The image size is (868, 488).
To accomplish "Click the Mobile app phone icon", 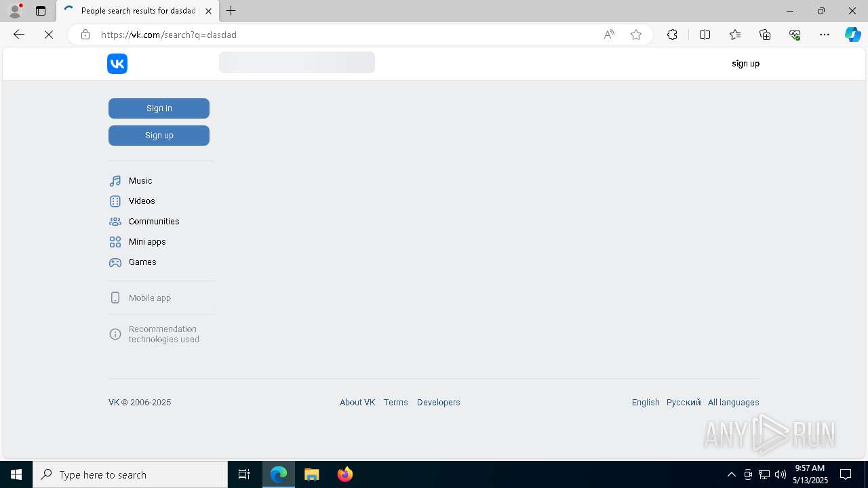I will tap(115, 298).
